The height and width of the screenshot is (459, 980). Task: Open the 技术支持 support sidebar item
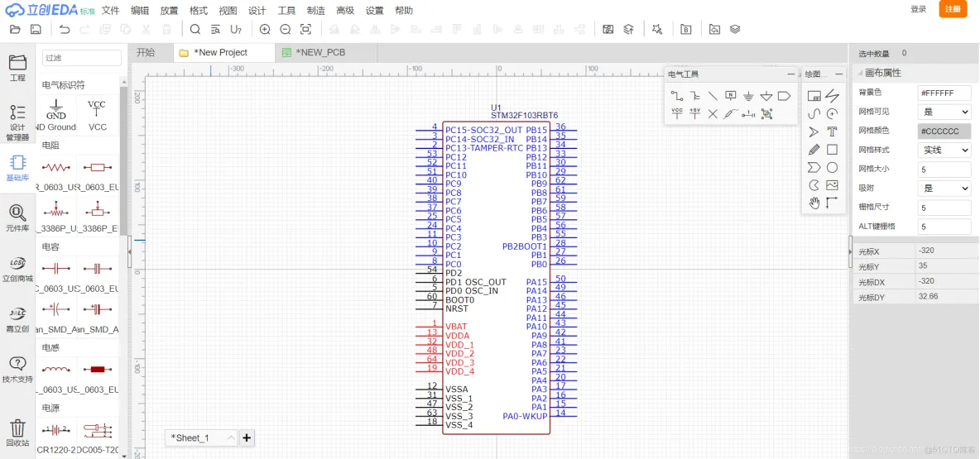pos(17,369)
